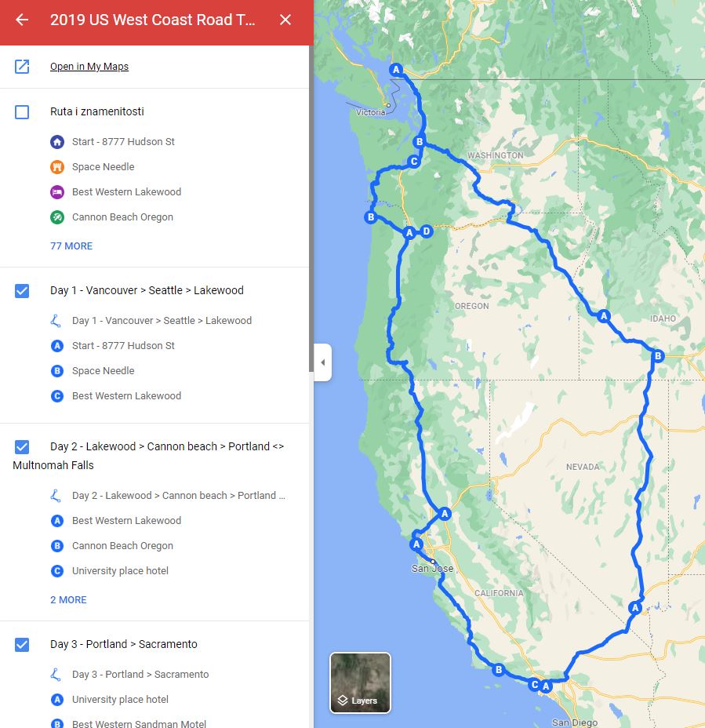Expand 77 MORE items in first layer

point(71,246)
